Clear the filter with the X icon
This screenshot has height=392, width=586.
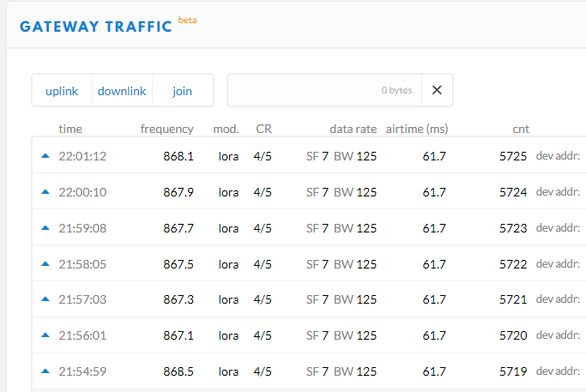[437, 90]
